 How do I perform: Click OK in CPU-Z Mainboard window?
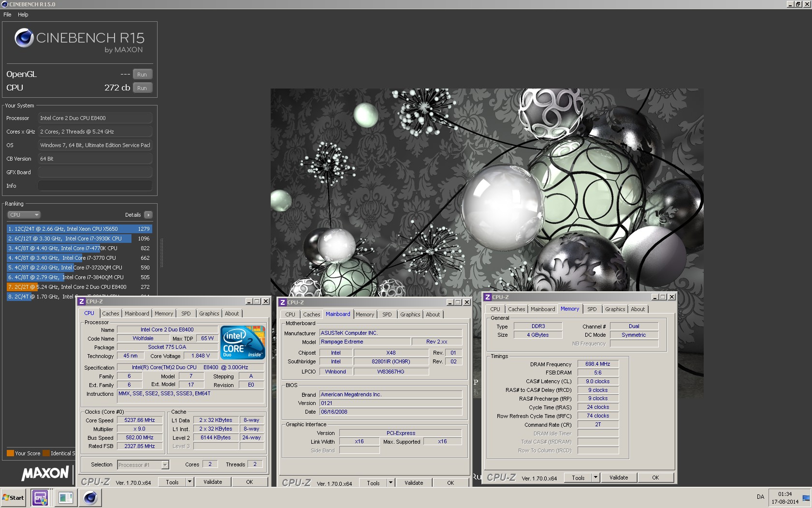point(450,483)
